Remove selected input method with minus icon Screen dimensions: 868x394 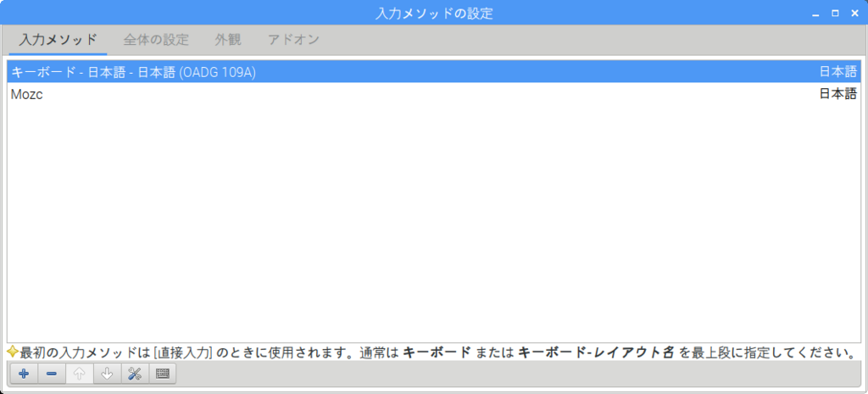point(52,374)
